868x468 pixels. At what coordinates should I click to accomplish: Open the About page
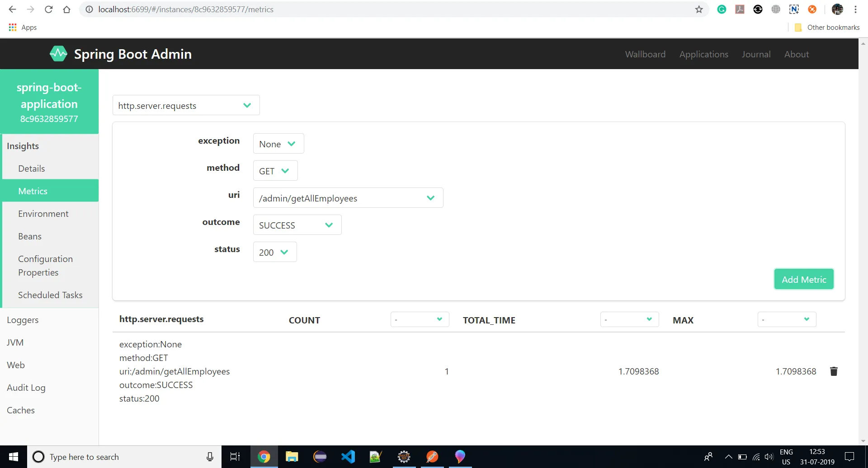pos(796,54)
